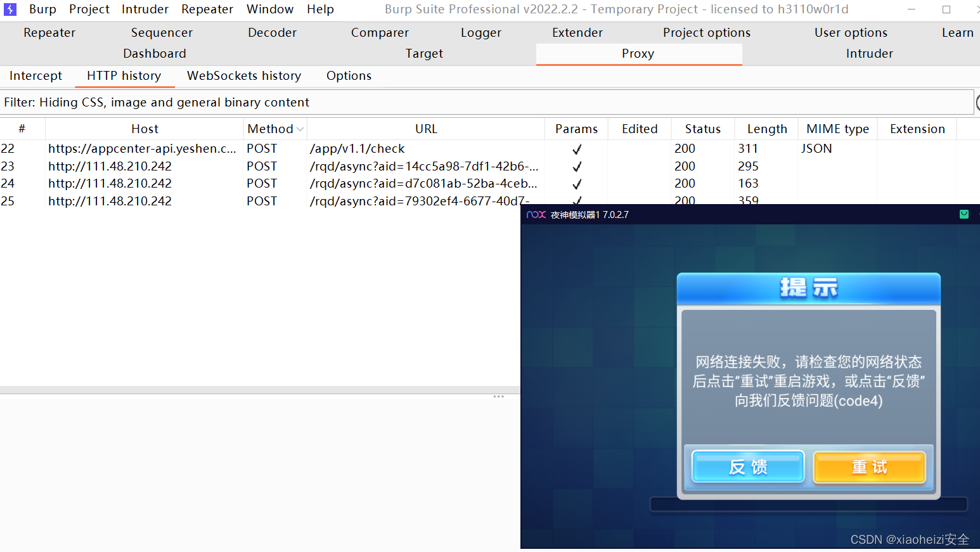Click URL with aid=d7c081ab-52ba
The height and width of the screenshot is (552, 980).
(423, 184)
